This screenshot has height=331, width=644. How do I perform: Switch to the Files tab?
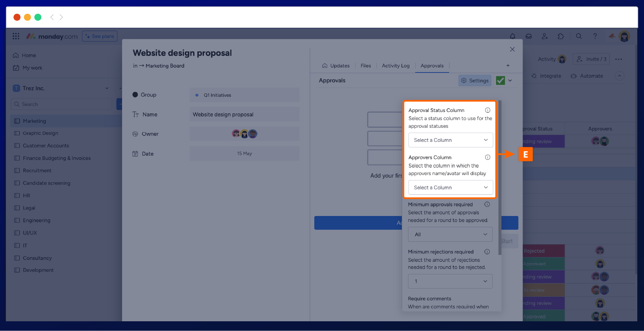point(366,66)
